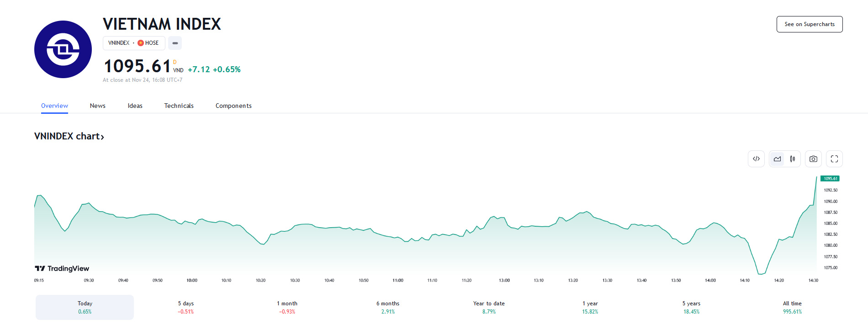868x330 pixels.
Task: Switch to area chart view
Action: (x=777, y=159)
